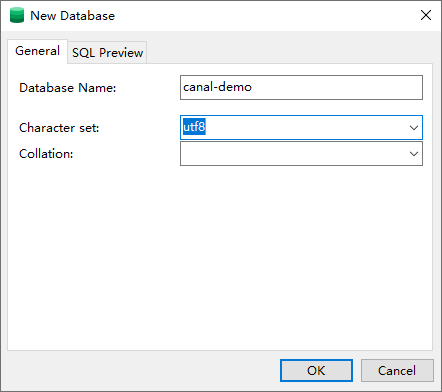Screen dimensions: 442x392
Task: Click the Database Name label
Action: (x=68, y=88)
